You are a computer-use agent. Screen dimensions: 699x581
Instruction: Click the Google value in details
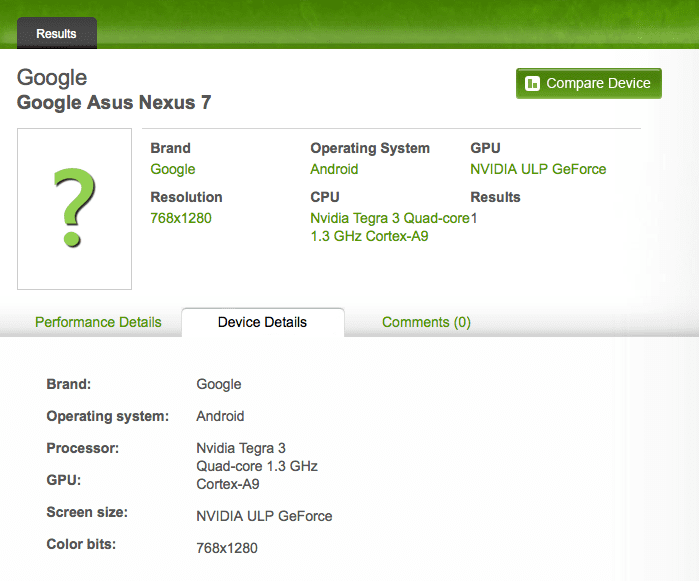(219, 384)
